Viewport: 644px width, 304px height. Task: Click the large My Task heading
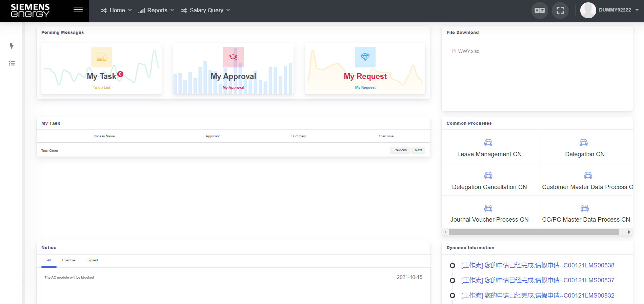coord(101,76)
